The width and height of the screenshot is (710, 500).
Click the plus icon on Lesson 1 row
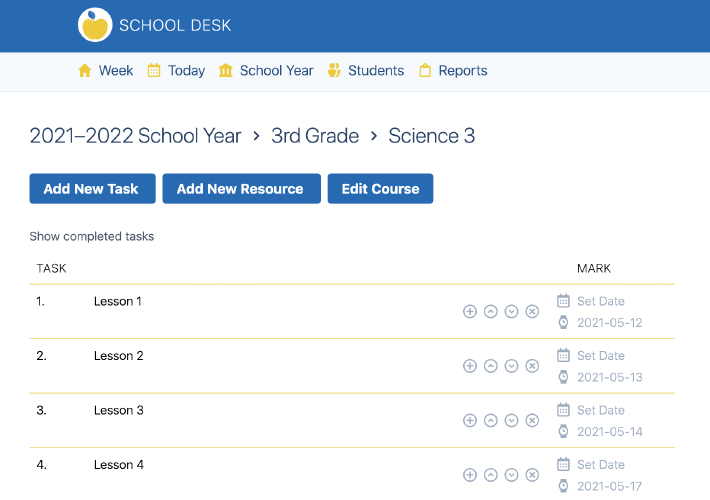point(470,312)
